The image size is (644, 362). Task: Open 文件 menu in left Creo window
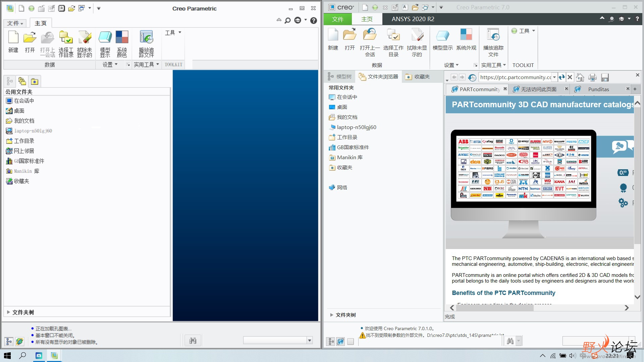15,23
